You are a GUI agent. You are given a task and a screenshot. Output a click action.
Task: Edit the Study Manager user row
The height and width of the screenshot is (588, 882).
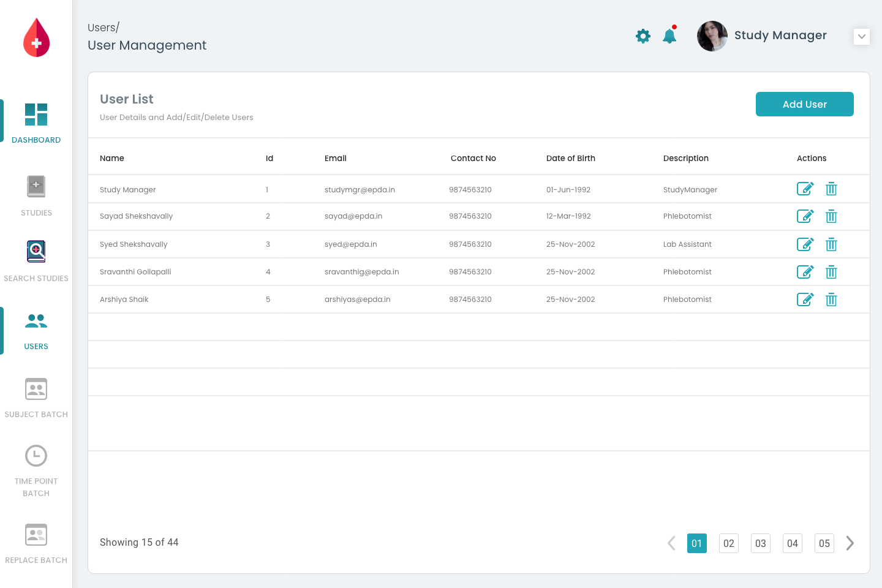[805, 189]
